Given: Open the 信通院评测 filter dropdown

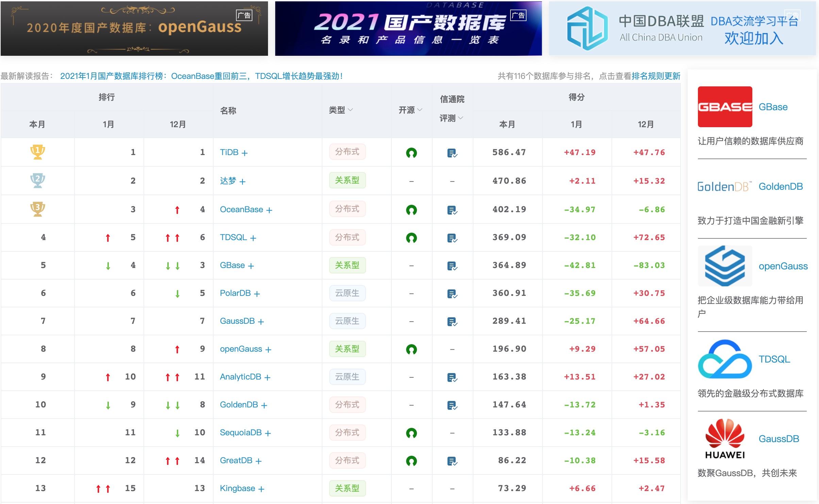Looking at the screenshot, I should pos(460,118).
